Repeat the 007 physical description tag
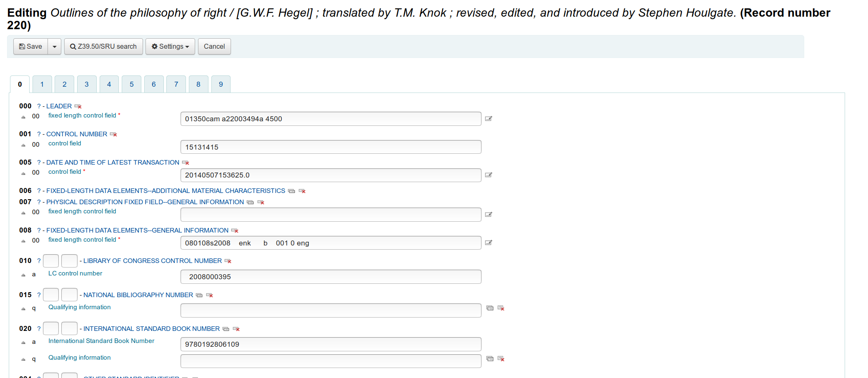The image size is (868, 378). pos(250,202)
